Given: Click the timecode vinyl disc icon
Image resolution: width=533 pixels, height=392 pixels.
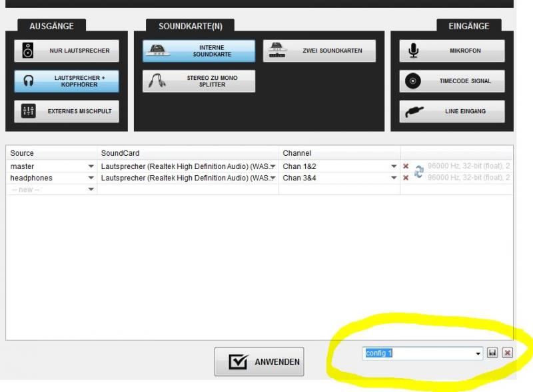Looking at the screenshot, I should click(x=413, y=81).
